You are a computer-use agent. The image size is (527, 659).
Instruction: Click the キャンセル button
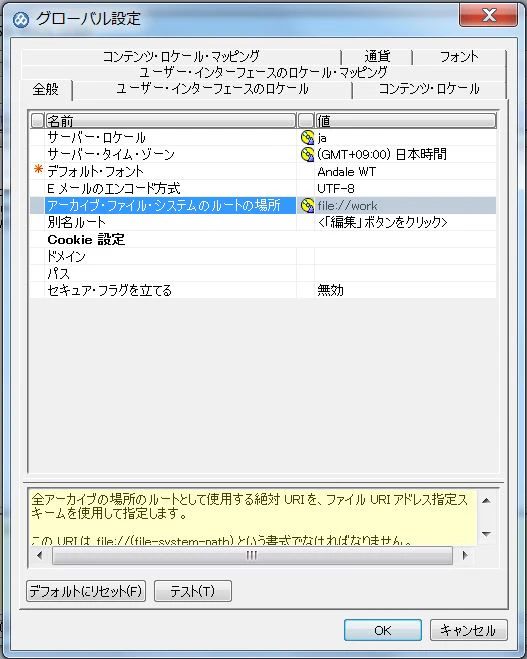(468, 630)
